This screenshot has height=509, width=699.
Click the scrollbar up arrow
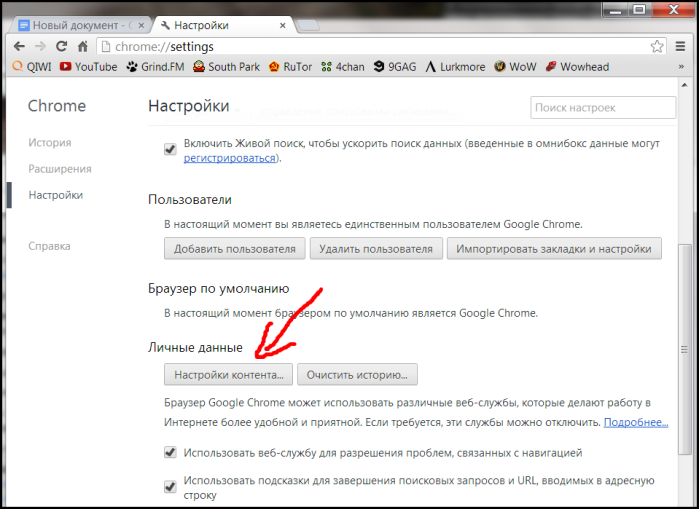tap(684, 85)
